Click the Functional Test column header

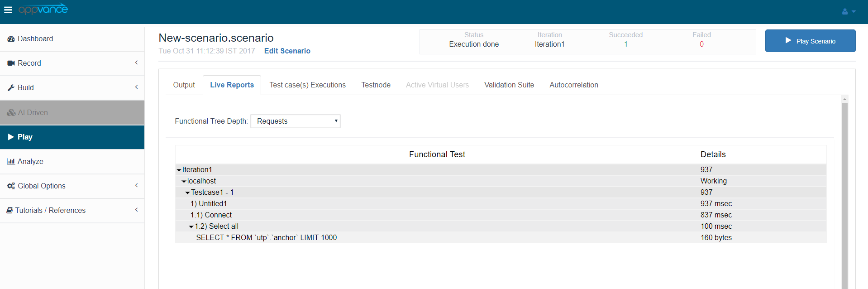(437, 154)
